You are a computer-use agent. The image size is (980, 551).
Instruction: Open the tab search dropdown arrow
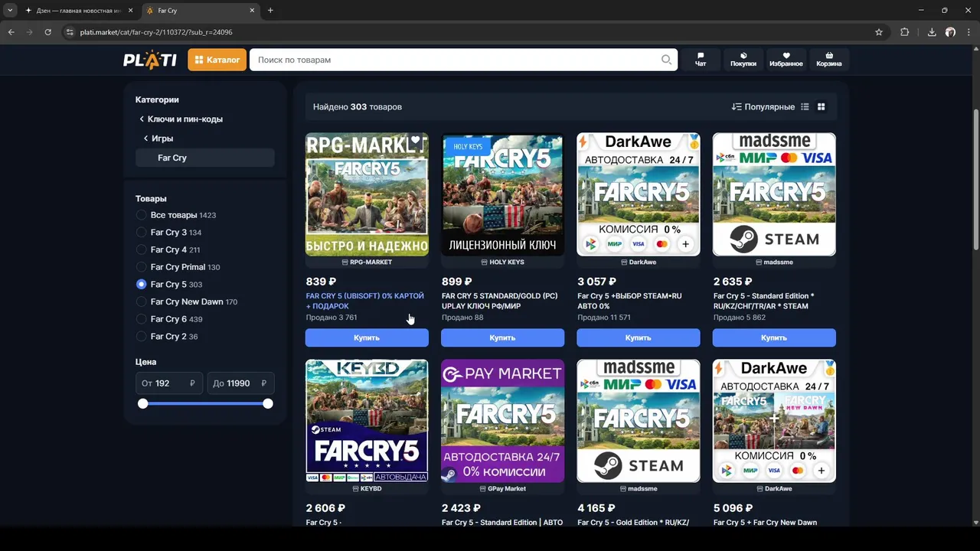click(9, 11)
